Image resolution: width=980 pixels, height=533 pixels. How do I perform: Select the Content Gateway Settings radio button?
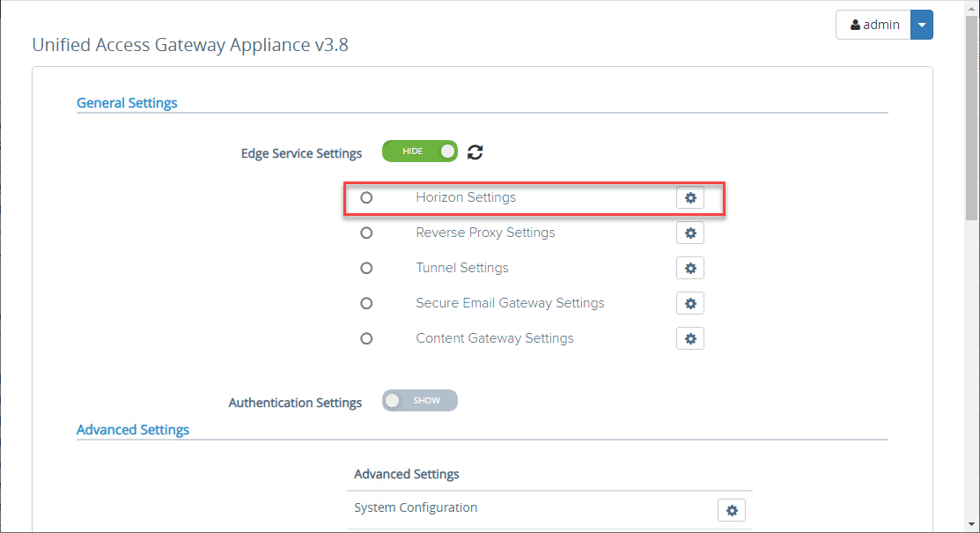point(366,338)
